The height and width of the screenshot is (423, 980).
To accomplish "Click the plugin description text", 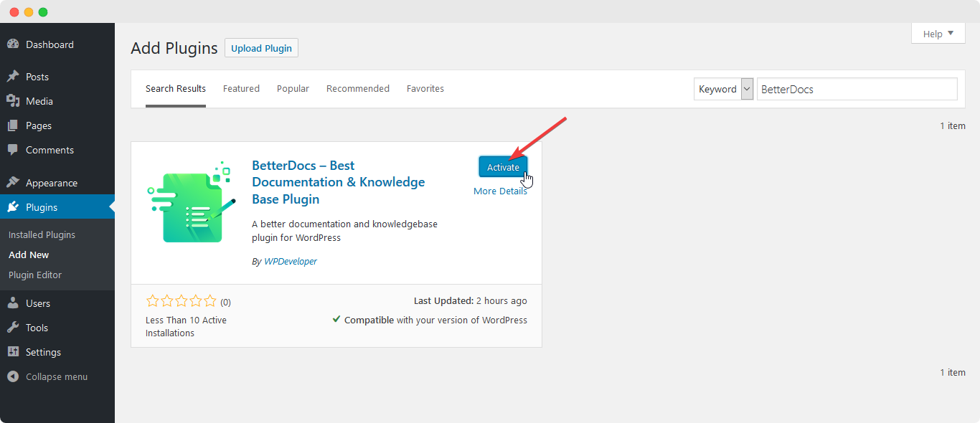I will tap(344, 231).
